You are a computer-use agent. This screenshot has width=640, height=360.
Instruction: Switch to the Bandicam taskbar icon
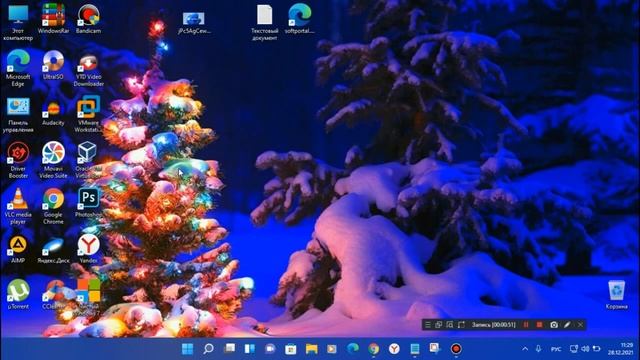click(456, 349)
